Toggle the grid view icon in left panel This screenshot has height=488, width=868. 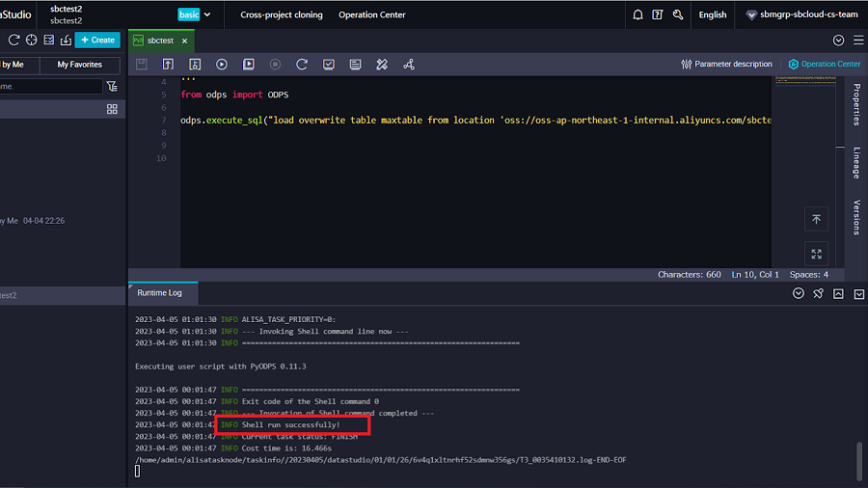[112, 109]
